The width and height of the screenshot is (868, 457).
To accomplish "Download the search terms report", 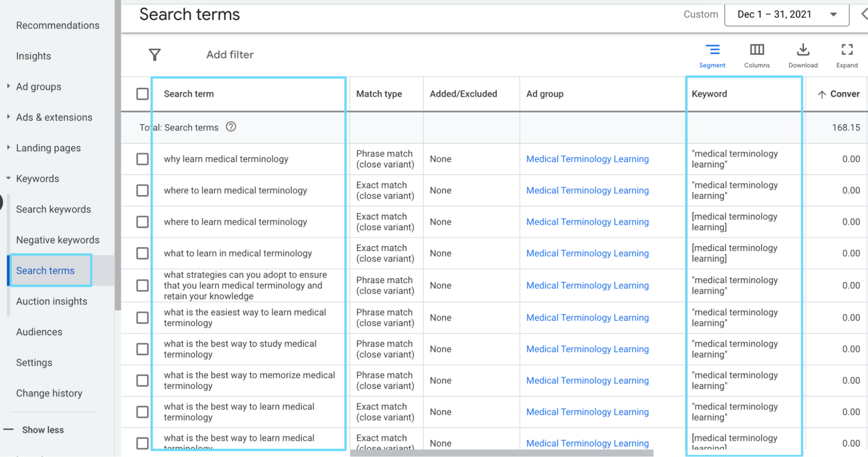I will click(803, 56).
